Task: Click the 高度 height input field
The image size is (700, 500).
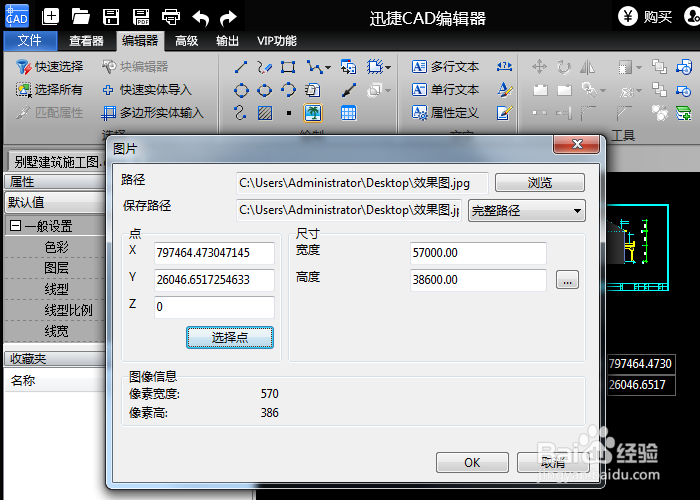Action: 478,280
